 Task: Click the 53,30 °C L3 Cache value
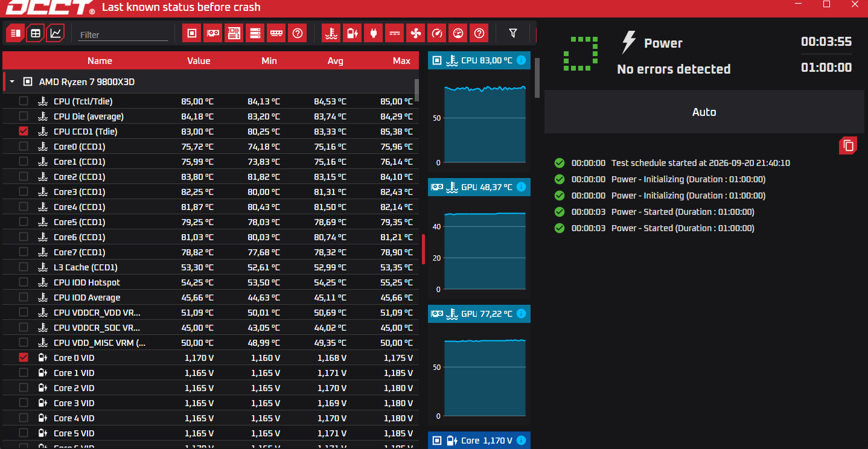coord(197,267)
